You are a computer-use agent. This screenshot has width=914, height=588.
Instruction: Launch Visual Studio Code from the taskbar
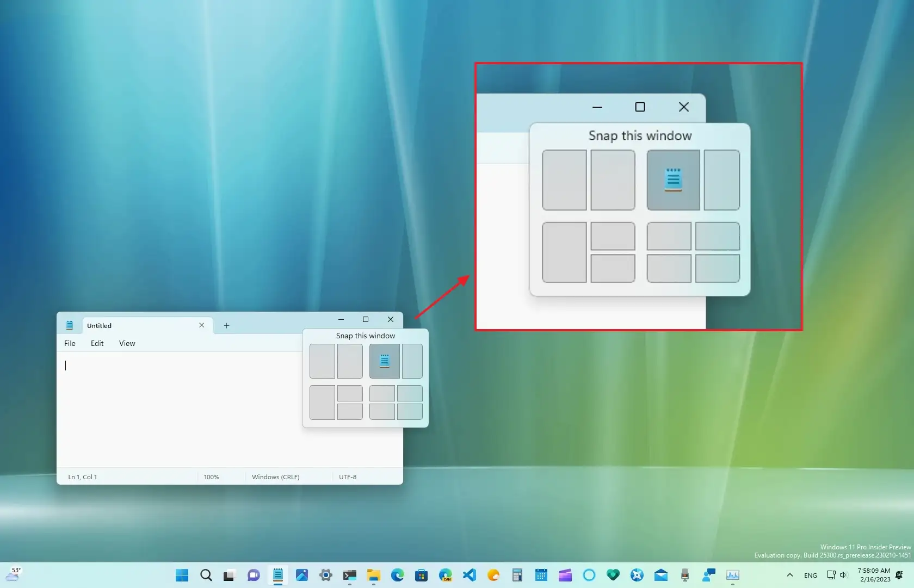click(x=470, y=575)
